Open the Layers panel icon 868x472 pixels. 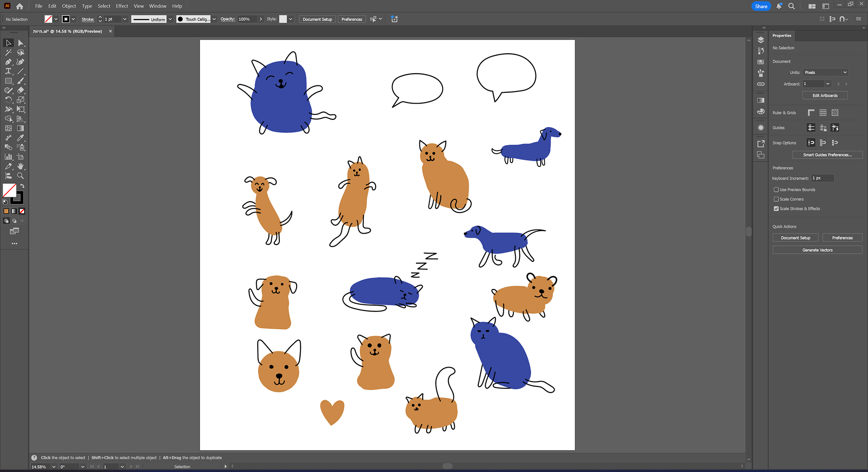click(x=761, y=40)
